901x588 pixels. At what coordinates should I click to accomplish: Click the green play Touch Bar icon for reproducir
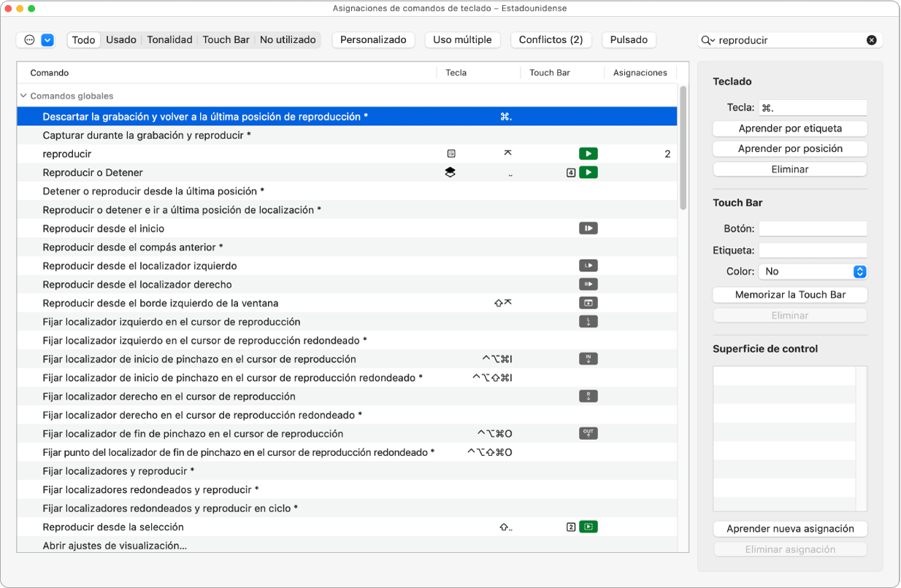(588, 154)
